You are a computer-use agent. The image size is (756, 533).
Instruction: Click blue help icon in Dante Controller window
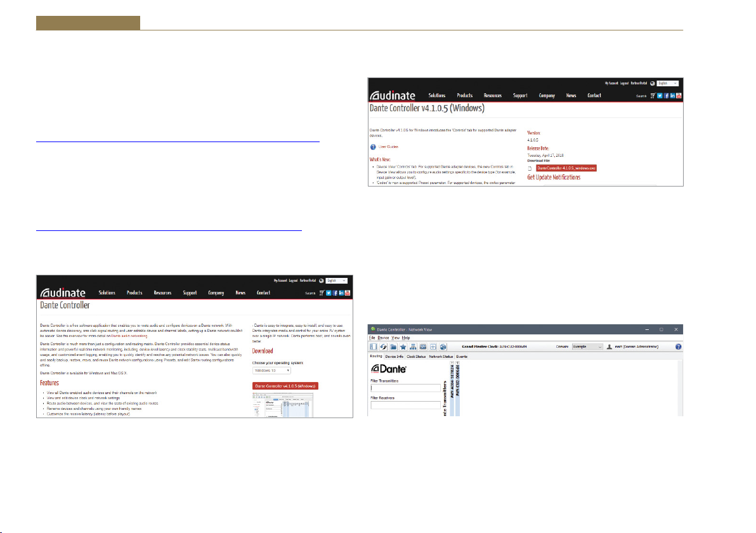[679, 347]
